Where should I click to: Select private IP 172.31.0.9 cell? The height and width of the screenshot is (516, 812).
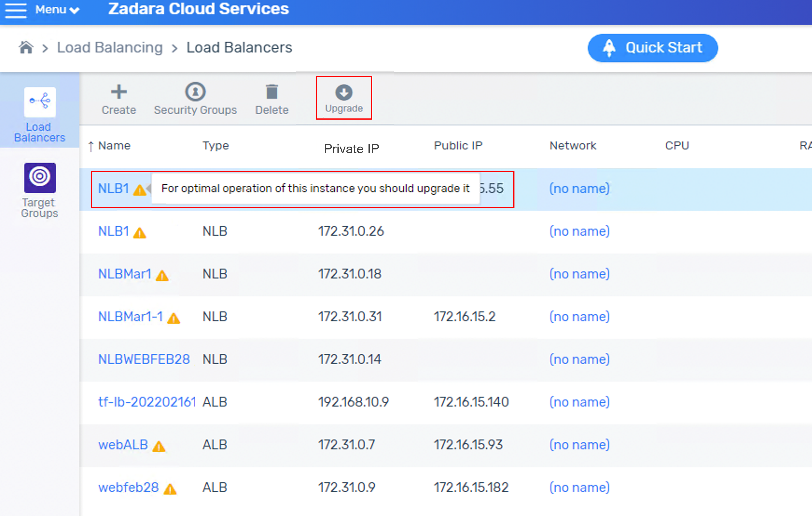(347, 488)
